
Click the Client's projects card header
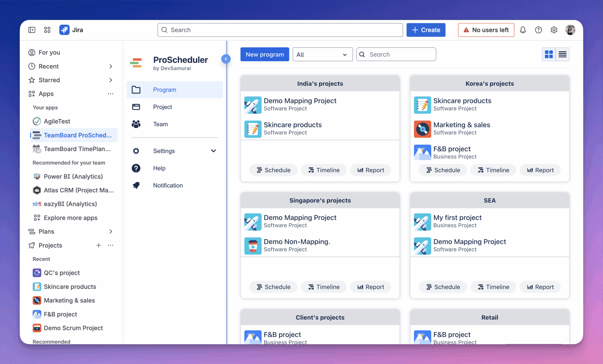click(x=320, y=317)
